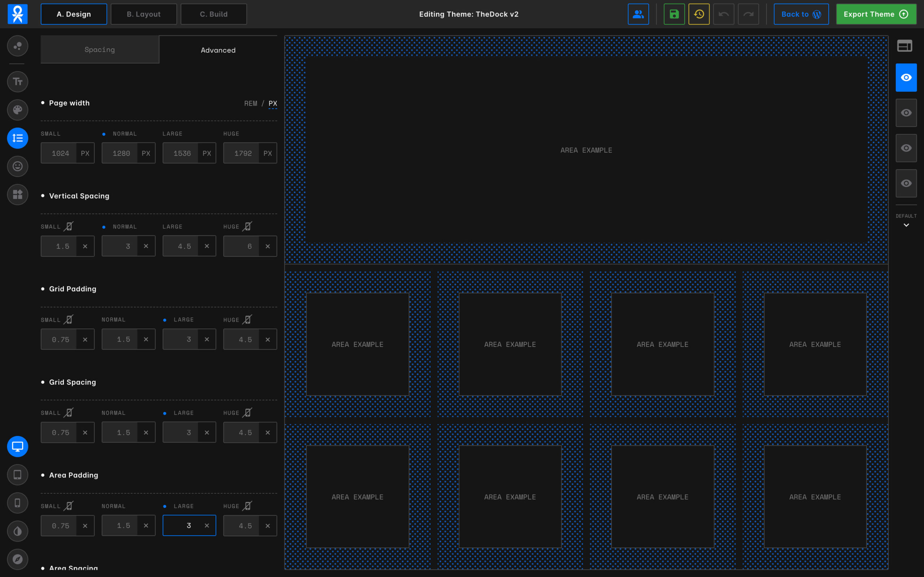The height and width of the screenshot is (577, 924).
Task: Switch to the Spacing tab
Action: click(x=100, y=50)
